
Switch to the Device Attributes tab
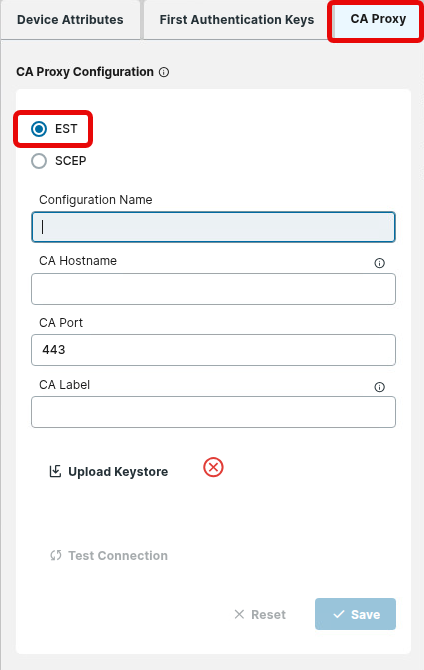[x=70, y=20]
